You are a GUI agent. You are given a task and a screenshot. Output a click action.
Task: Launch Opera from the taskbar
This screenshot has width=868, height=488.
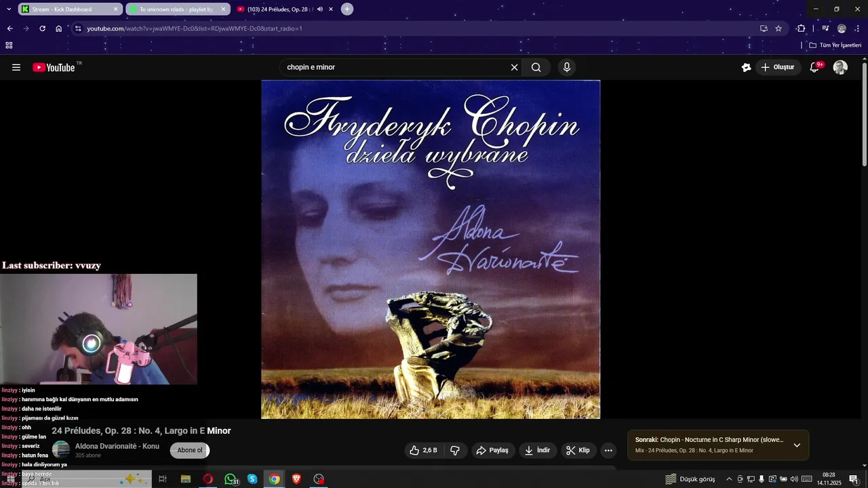tap(208, 479)
